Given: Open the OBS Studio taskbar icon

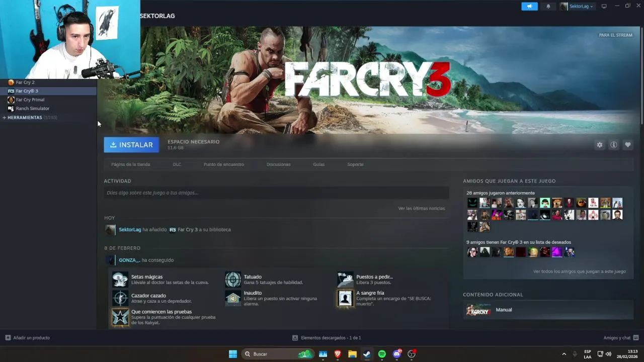Looking at the screenshot, I should tap(412, 354).
